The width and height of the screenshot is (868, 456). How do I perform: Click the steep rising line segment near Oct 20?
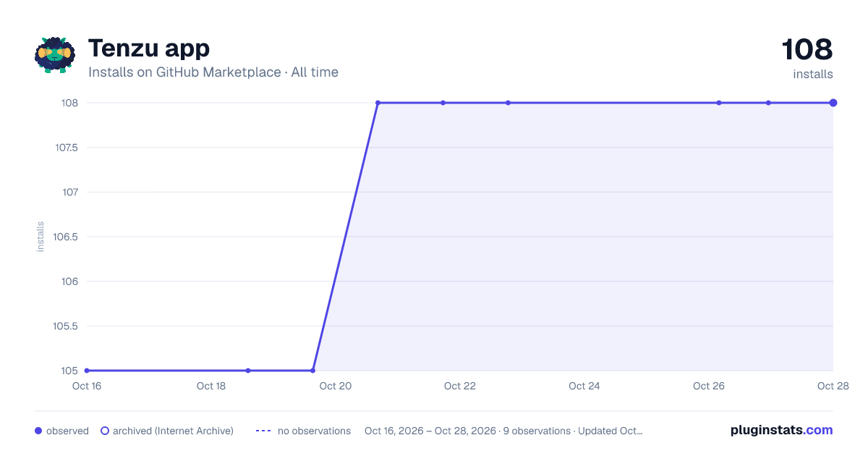[x=345, y=237]
